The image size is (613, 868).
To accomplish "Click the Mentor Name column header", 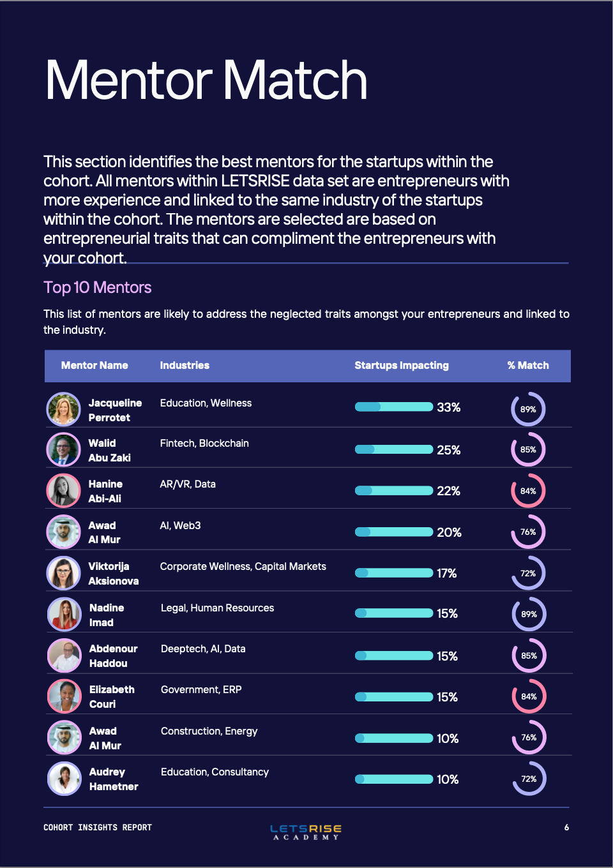I will coord(95,366).
